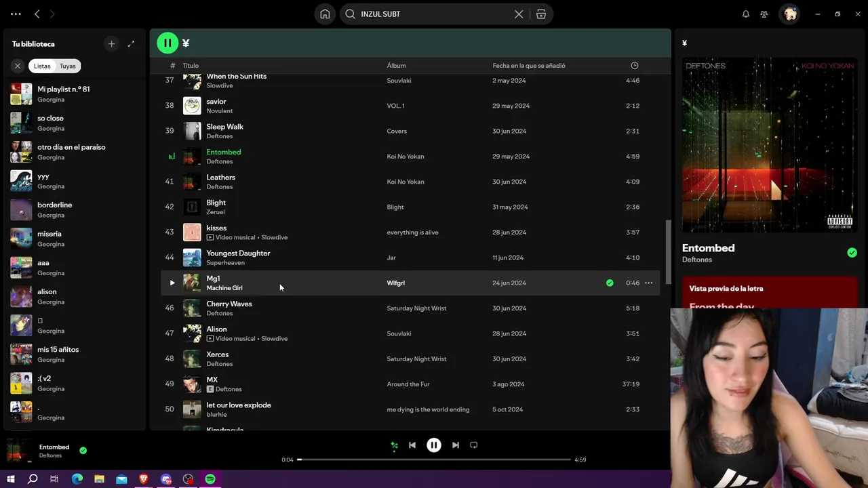Select the Listas filter chip
This screenshot has height=488, width=868.
point(42,66)
